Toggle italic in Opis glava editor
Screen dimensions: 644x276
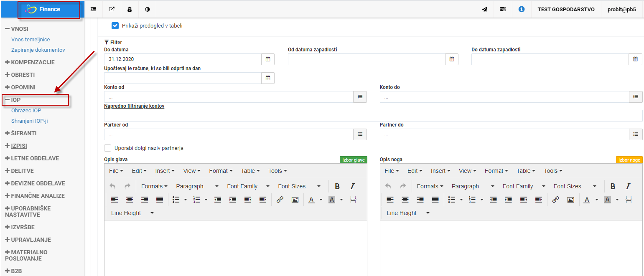click(352, 186)
